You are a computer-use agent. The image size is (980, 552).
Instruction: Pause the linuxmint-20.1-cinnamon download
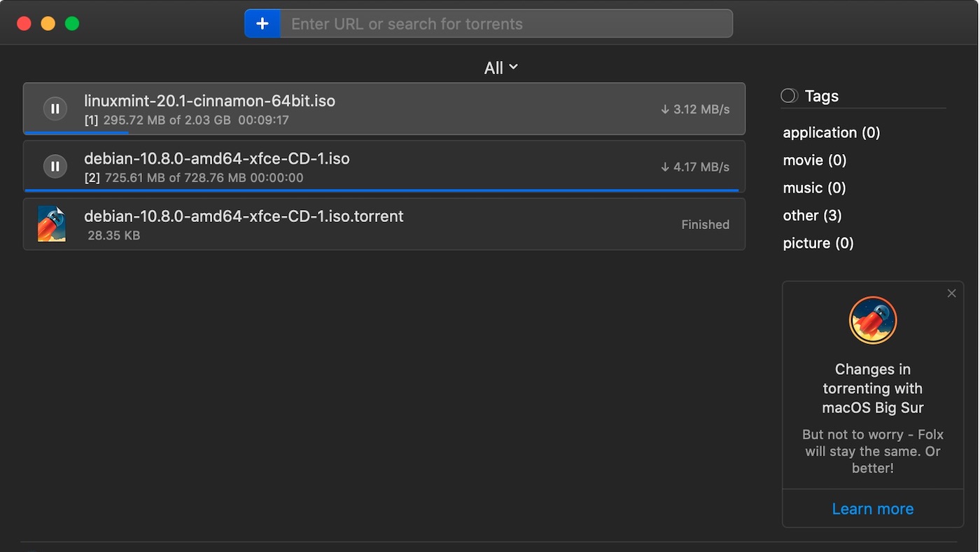coord(55,109)
